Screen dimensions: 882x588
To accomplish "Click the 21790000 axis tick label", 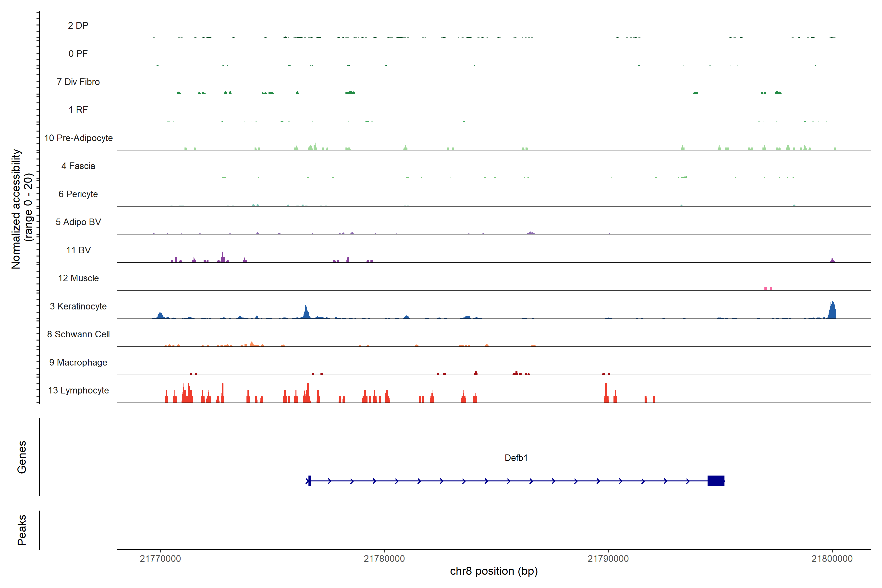I will (x=608, y=558).
